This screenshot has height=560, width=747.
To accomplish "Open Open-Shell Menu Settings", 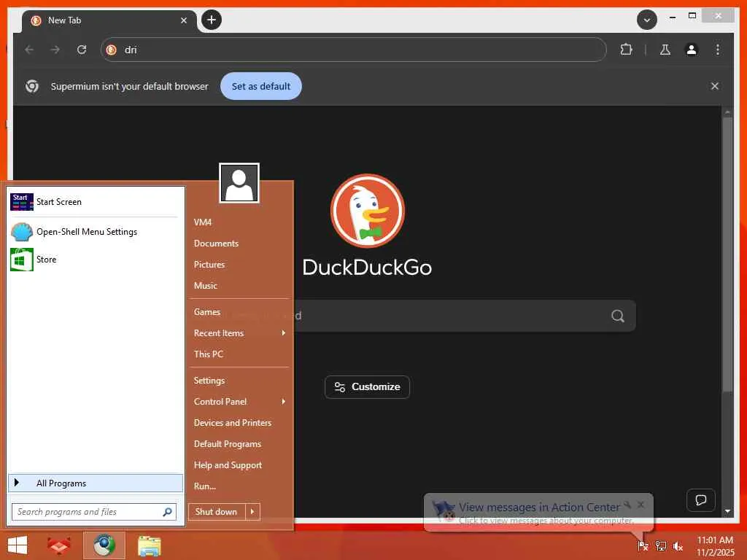I will point(95,232).
